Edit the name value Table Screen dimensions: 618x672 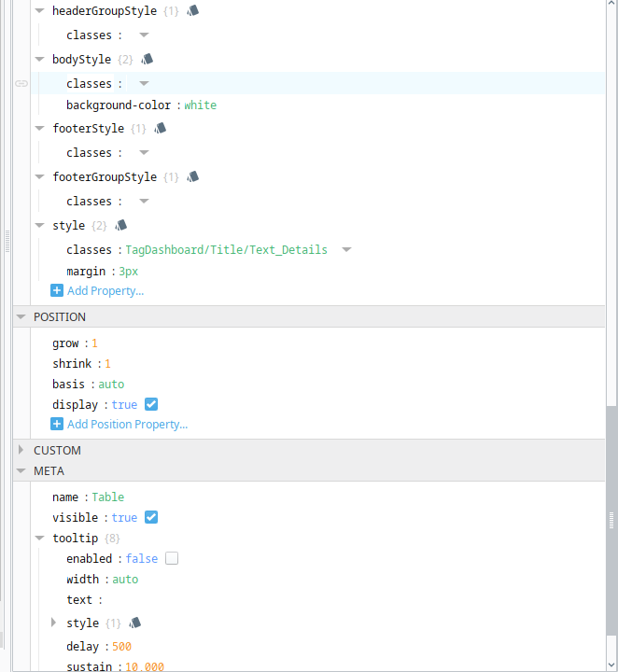click(108, 497)
